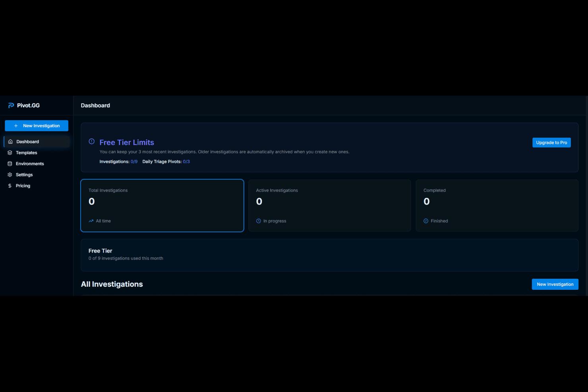
Task: Click New Investigation beside All Investigations
Action: click(x=555, y=284)
